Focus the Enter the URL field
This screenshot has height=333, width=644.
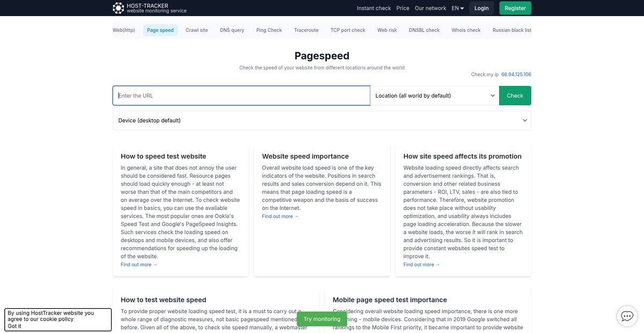click(x=241, y=96)
